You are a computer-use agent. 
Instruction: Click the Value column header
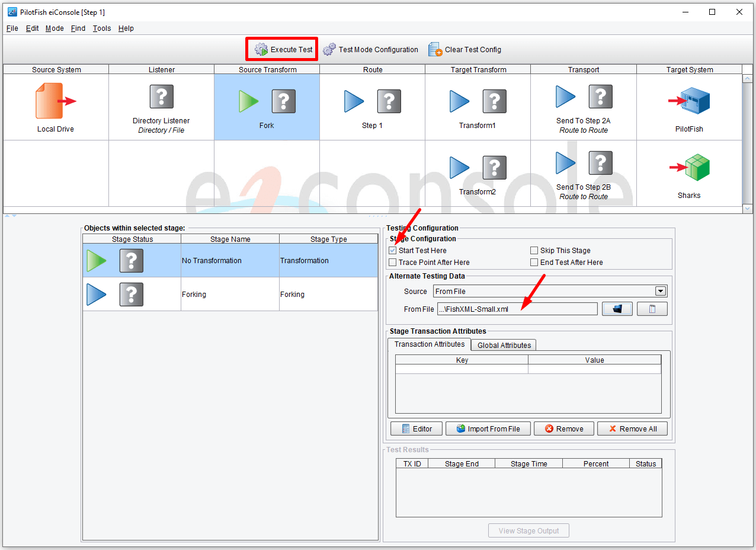(x=594, y=360)
